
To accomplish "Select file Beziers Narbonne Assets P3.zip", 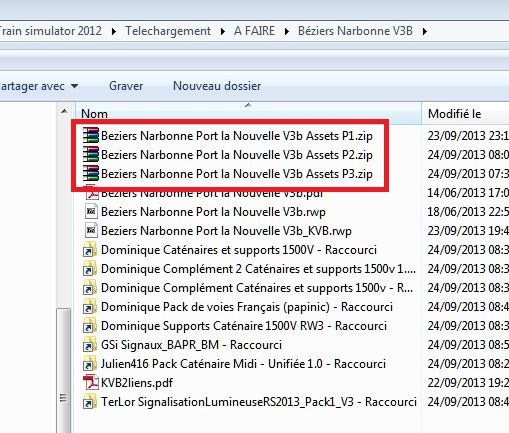I will coord(237,174).
